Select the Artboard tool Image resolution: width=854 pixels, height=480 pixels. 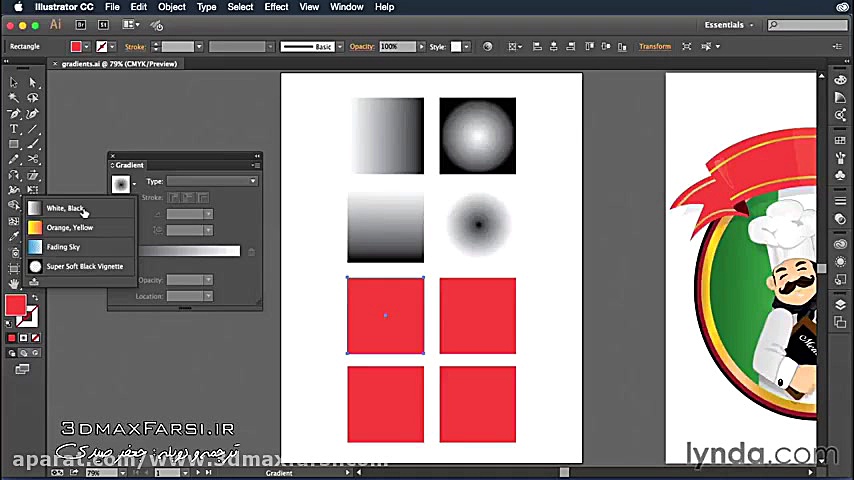[14, 269]
